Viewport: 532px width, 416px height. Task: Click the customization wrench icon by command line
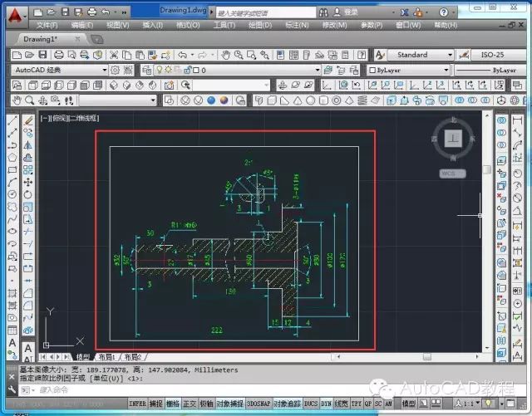(x=12, y=389)
